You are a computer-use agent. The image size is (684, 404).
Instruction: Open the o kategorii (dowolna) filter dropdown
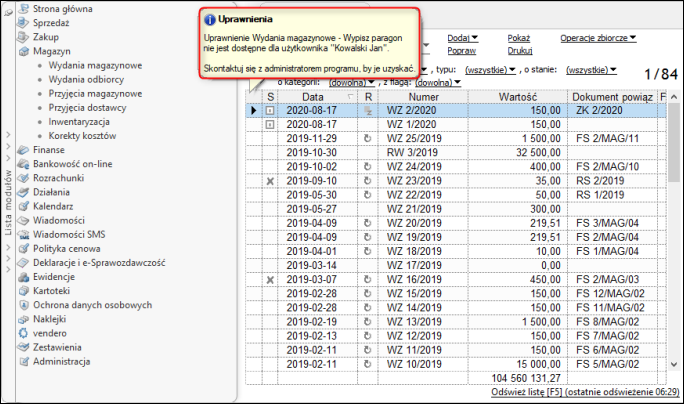(352, 82)
